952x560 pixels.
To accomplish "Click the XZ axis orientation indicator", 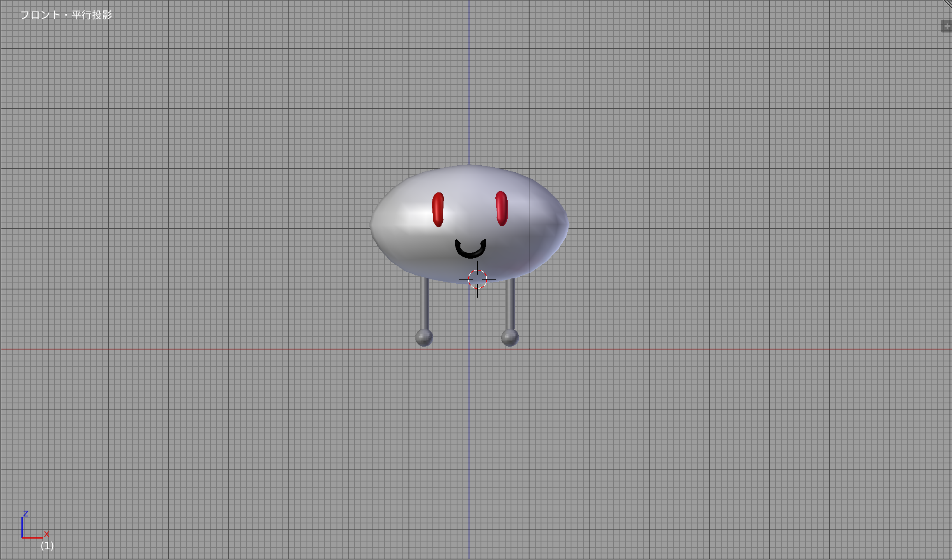I will coord(33,526).
